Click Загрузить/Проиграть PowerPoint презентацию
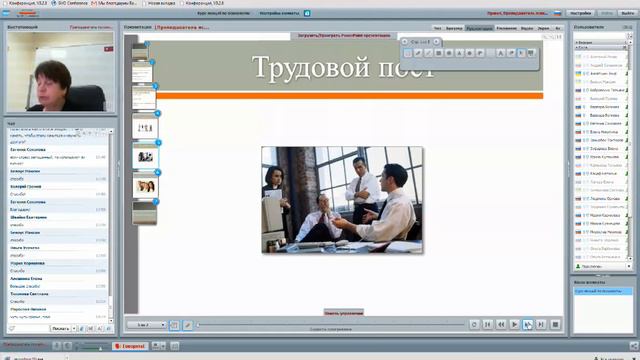Image resolution: width=640 pixels, height=360 pixels. click(344, 36)
